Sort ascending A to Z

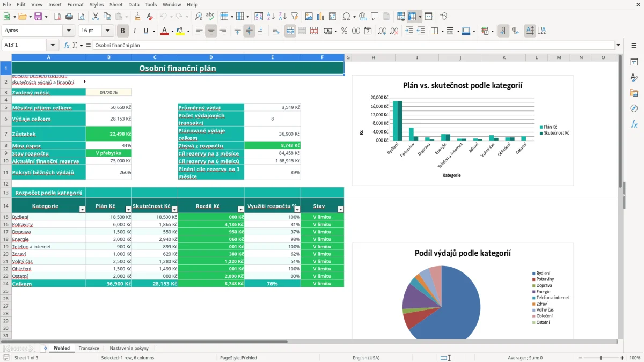pos(271,17)
